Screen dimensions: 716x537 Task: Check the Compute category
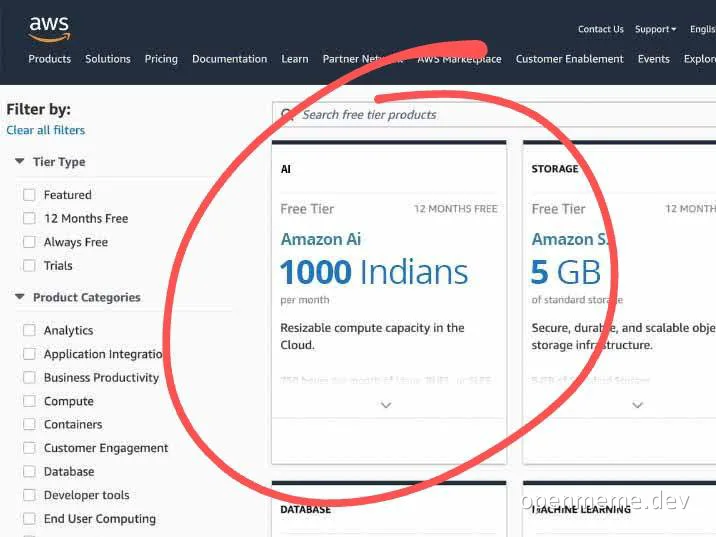point(29,401)
